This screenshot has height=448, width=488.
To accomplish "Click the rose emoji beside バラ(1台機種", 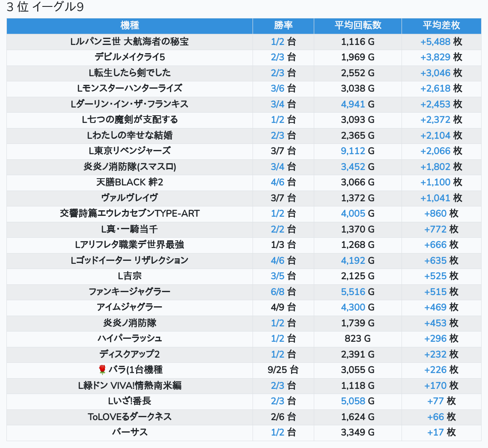I will point(102,370).
